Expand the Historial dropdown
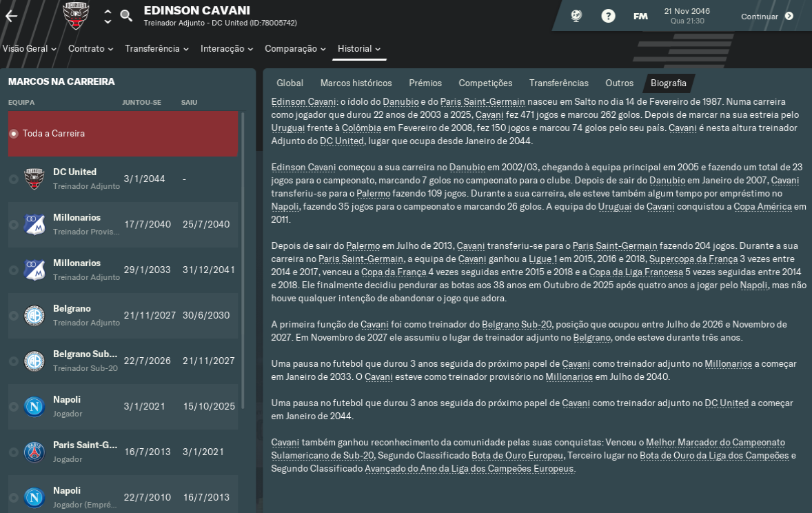 tap(359, 49)
